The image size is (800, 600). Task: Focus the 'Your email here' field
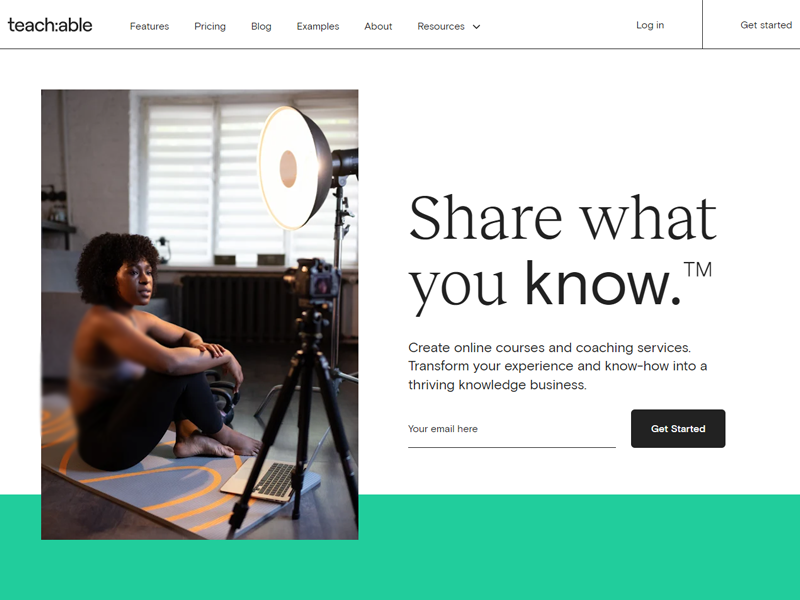(x=512, y=429)
